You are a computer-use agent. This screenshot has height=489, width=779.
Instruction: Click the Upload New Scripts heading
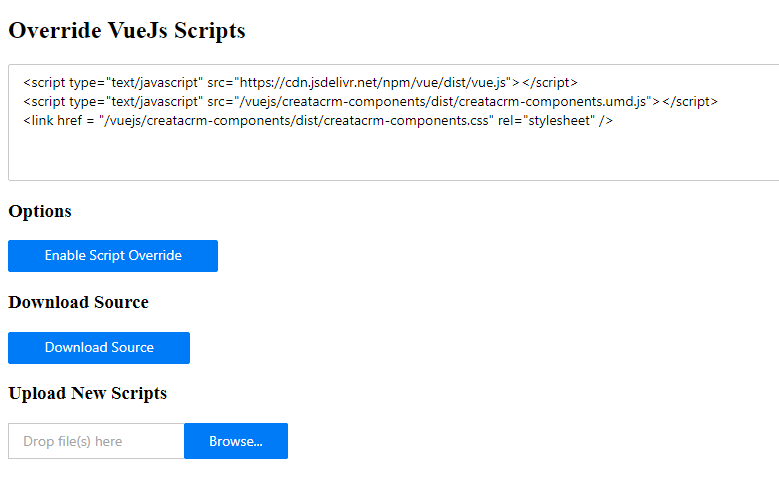[87, 393]
